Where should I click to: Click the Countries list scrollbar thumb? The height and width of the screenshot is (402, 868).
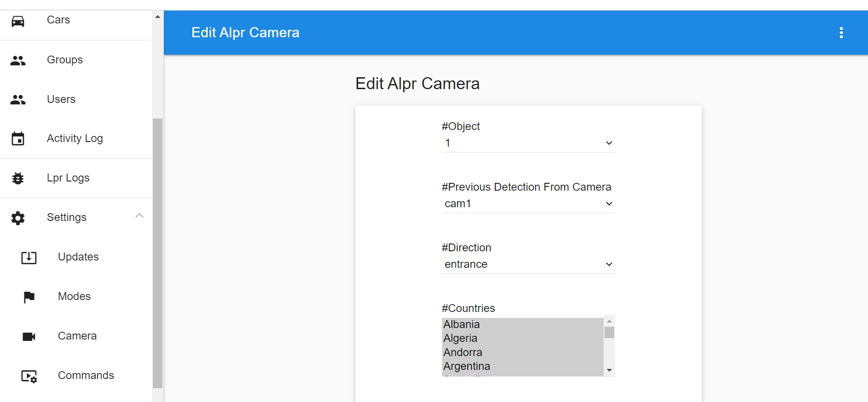pyautogui.click(x=610, y=332)
